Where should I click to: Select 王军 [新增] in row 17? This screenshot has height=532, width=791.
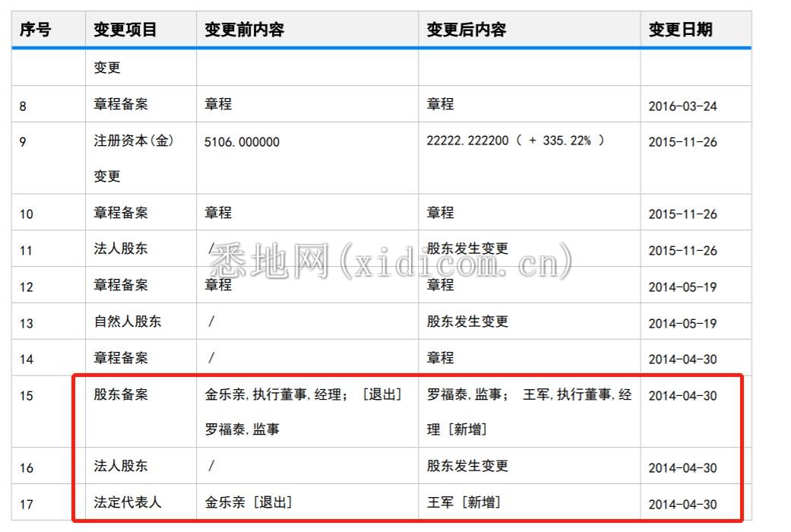[464, 502]
